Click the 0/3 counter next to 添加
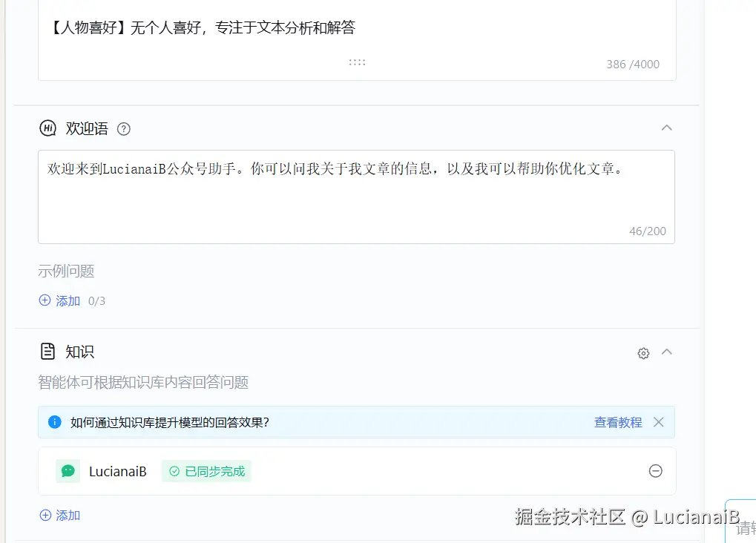 point(97,301)
